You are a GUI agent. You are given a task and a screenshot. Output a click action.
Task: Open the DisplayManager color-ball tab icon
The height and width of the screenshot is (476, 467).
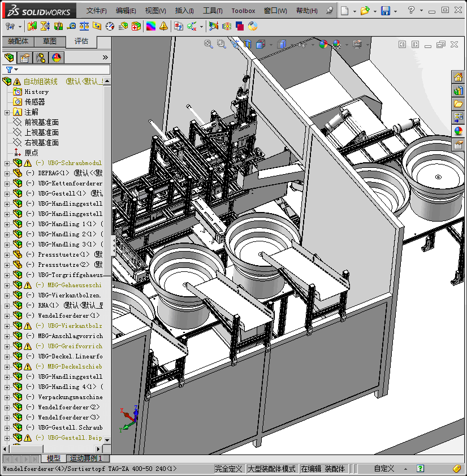[x=56, y=58]
